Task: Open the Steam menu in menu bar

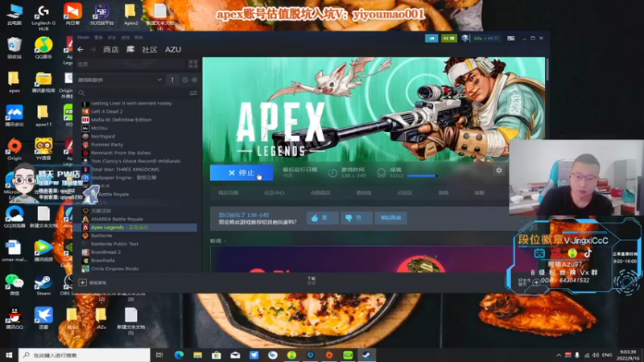Action: 83,37
